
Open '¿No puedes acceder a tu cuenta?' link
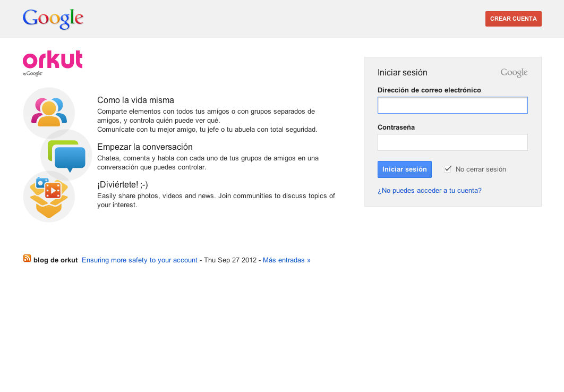coord(430,190)
